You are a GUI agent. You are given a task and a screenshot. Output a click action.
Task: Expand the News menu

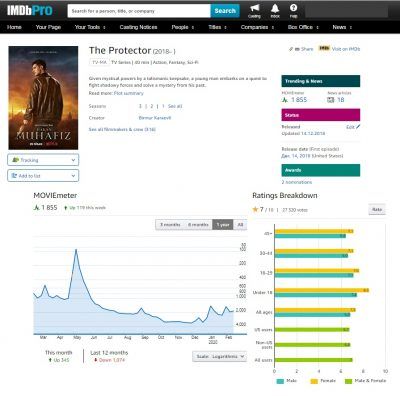(x=342, y=27)
